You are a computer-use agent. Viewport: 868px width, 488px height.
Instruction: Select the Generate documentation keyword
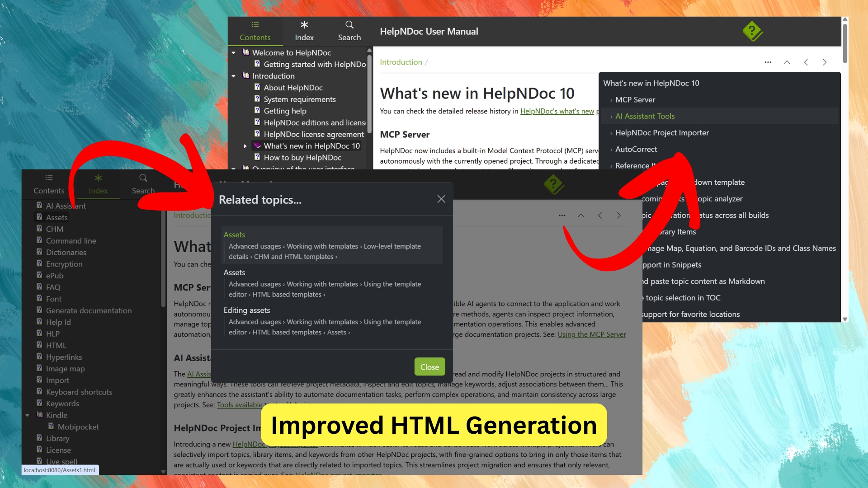pyautogui.click(x=89, y=310)
